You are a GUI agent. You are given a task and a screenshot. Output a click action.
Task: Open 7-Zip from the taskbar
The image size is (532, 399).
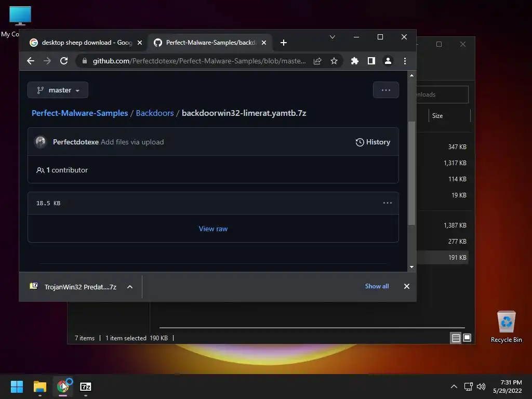coord(86,387)
